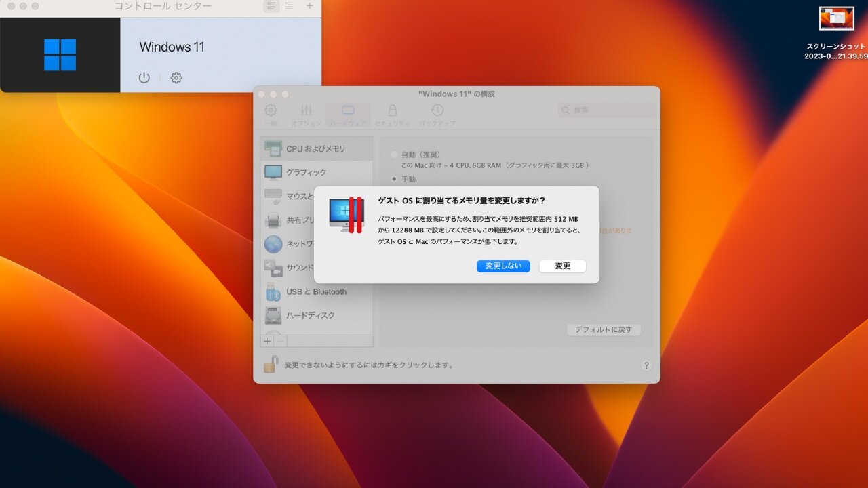Open the セキュリティ lock tab

click(393, 114)
